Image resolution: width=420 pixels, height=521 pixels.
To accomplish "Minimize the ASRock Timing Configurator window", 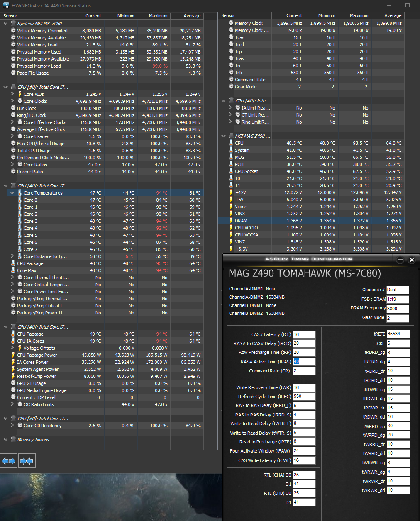I will coord(400,260).
